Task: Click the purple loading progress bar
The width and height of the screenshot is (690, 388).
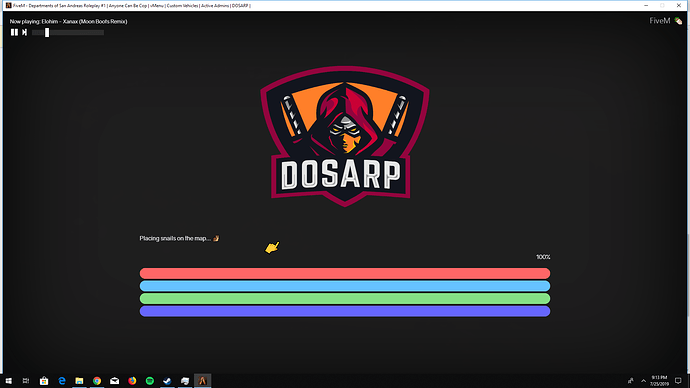Action: (345, 311)
